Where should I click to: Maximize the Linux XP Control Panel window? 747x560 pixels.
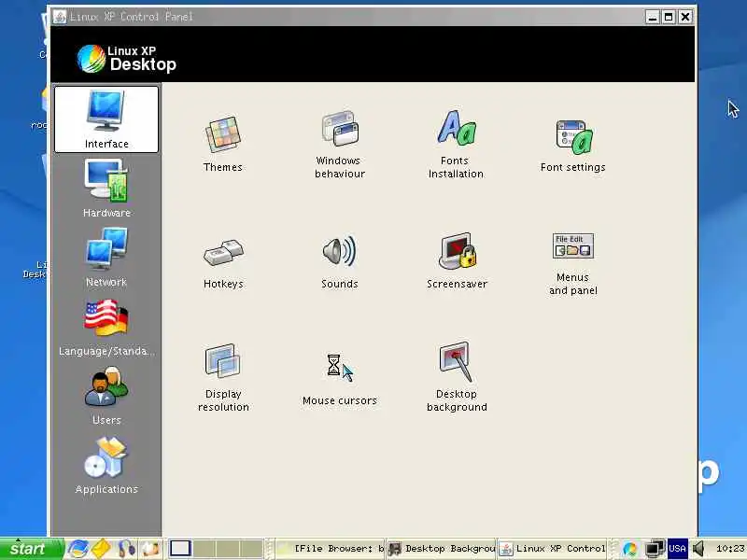tap(669, 17)
